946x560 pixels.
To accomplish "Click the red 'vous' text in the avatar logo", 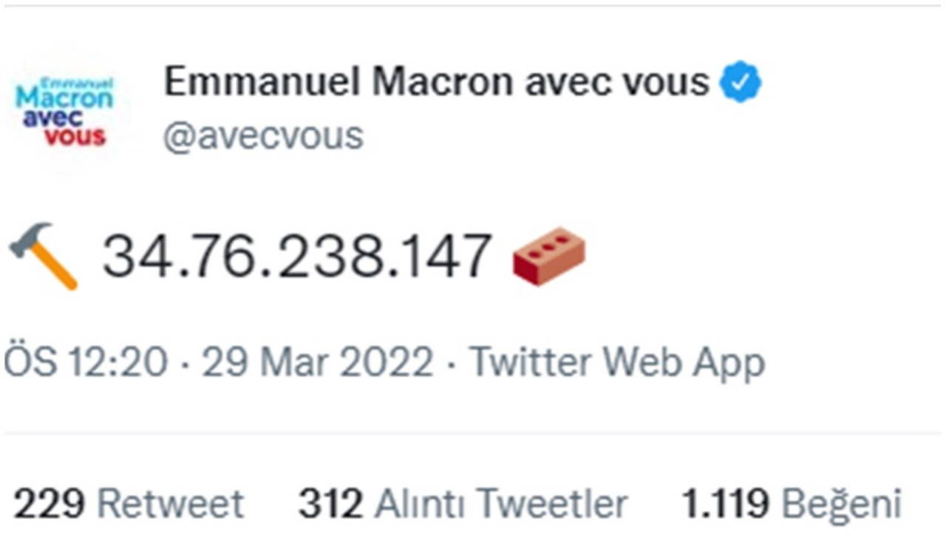I will tap(75, 137).
